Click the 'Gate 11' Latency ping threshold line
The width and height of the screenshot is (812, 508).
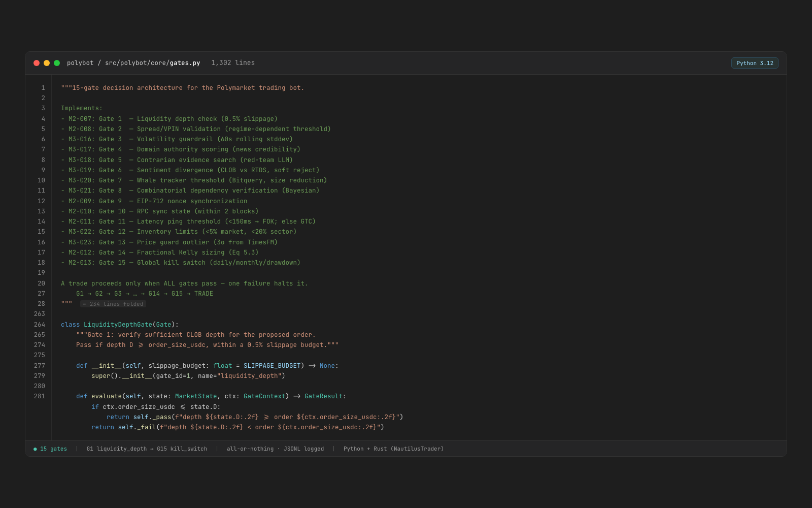click(x=188, y=221)
